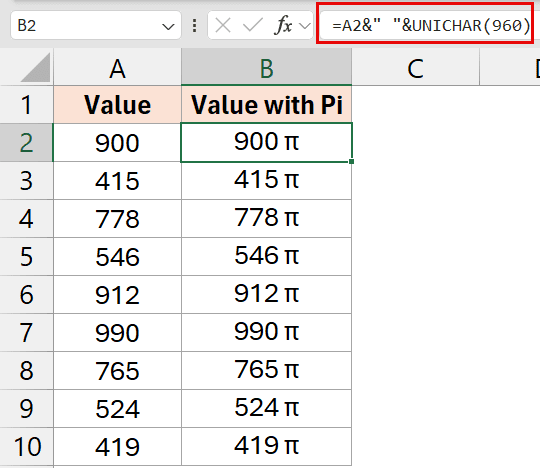Image resolution: width=540 pixels, height=468 pixels.
Task: Select cell containing 419 in column A
Action: [117, 447]
